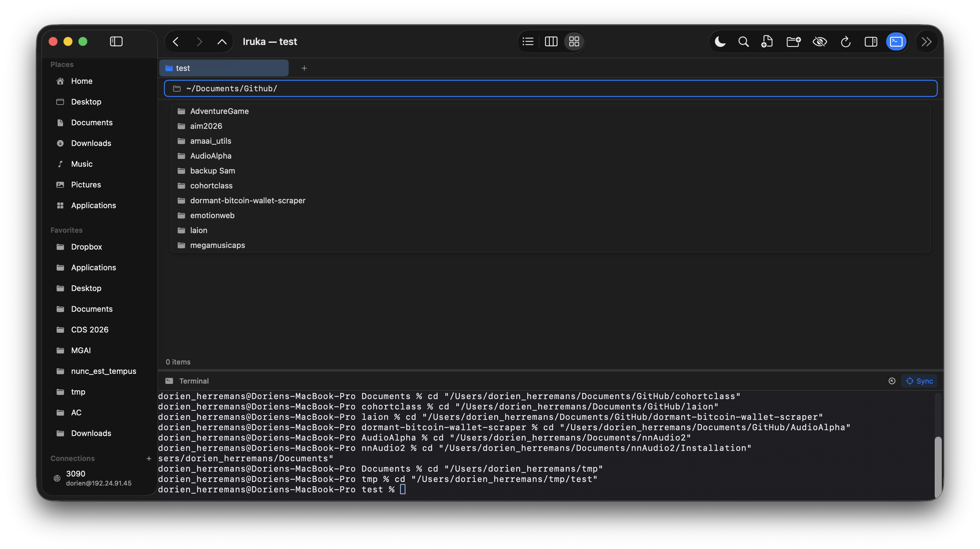Image resolution: width=980 pixels, height=549 pixels.
Task: Toggle terminal Sync button
Action: point(919,381)
